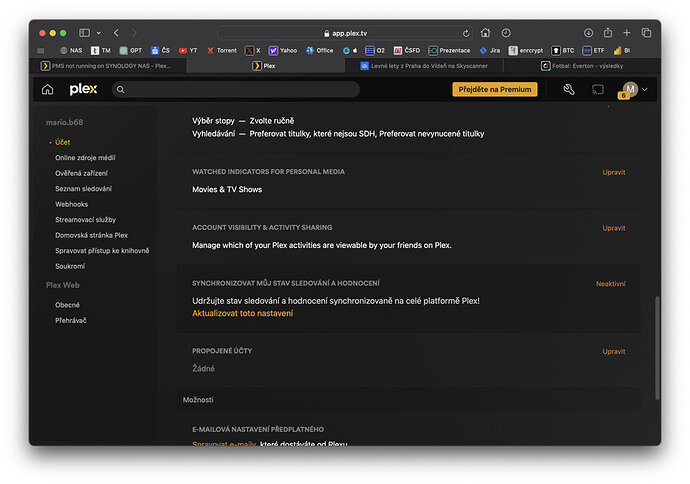Open Spravovat přístup ke knihovně
Screen dimensions: 690x484
click(x=102, y=251)
